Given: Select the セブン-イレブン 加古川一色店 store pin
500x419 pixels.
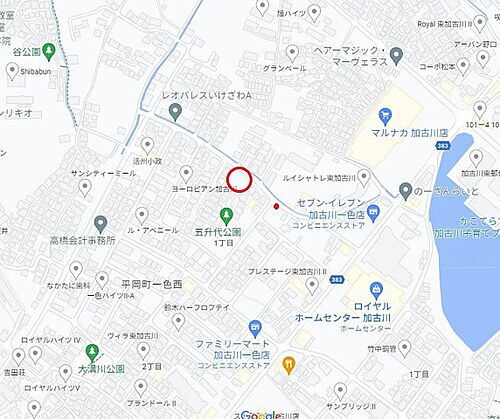Looking at the screenshot, I should (373, 213).
